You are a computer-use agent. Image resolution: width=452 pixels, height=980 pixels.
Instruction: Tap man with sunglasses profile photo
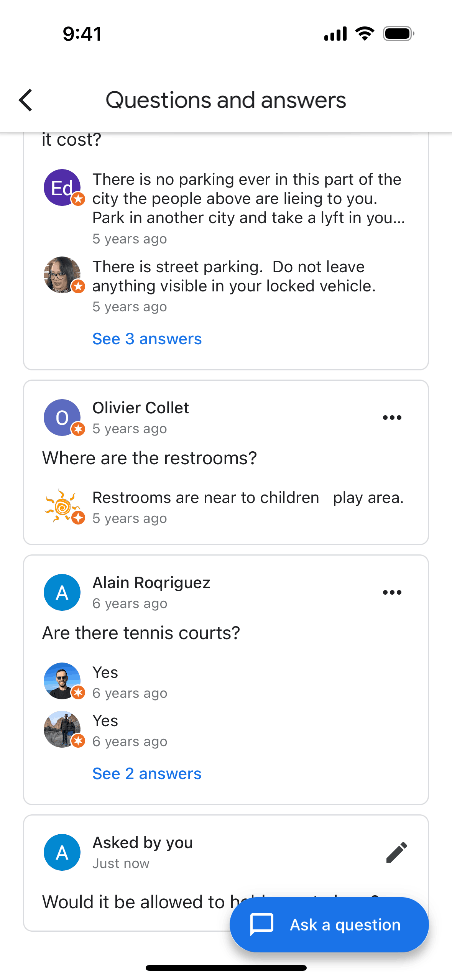pos(62,681)
